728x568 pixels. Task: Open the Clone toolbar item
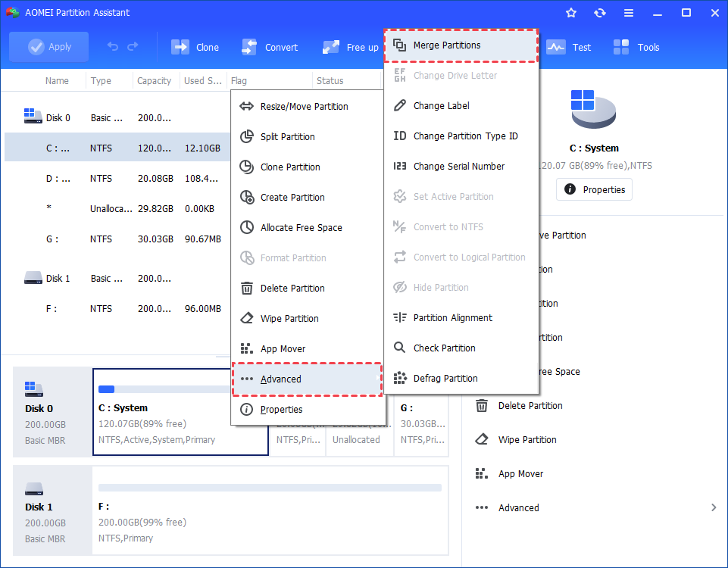coord(195,47)
